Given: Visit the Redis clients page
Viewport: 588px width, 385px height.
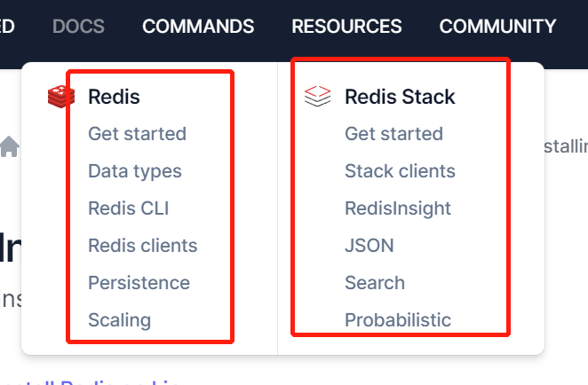Looking at the screenshot, I should [x=143, y=246].
